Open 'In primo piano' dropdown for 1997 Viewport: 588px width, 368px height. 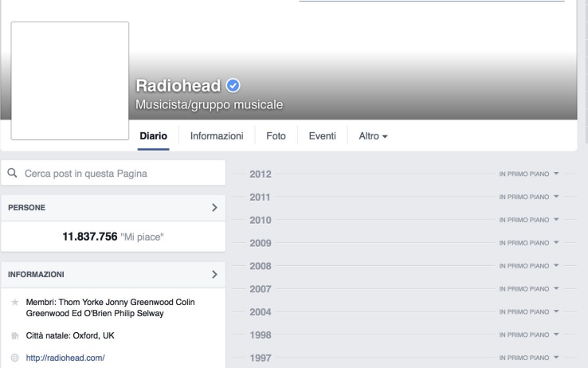point(529,358)
